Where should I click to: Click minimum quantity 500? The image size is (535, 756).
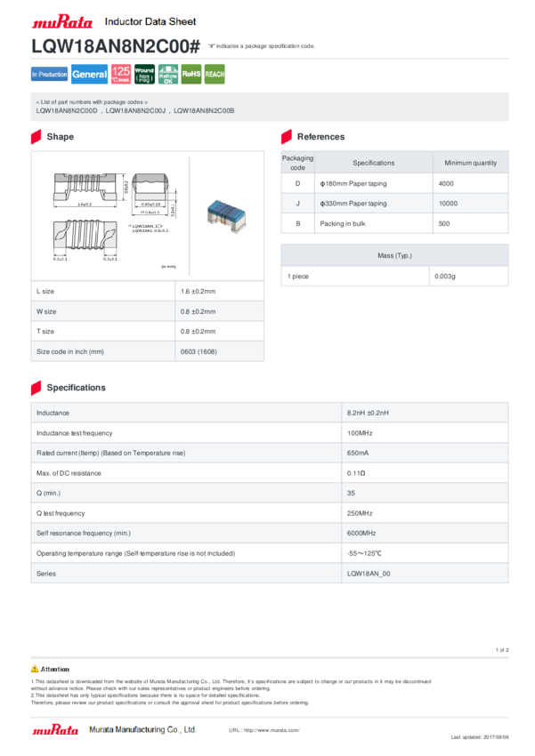click(x=444, y=224)
